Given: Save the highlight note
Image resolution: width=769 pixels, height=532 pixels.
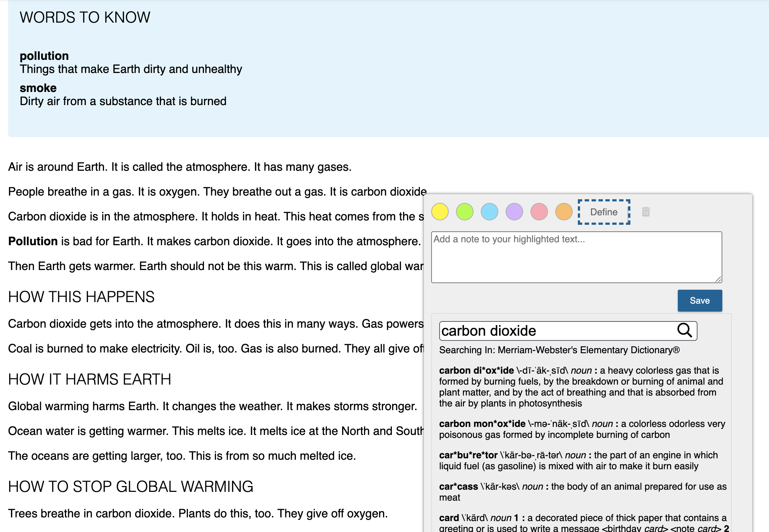Looking at the screenshot, I should coord(700,301).
